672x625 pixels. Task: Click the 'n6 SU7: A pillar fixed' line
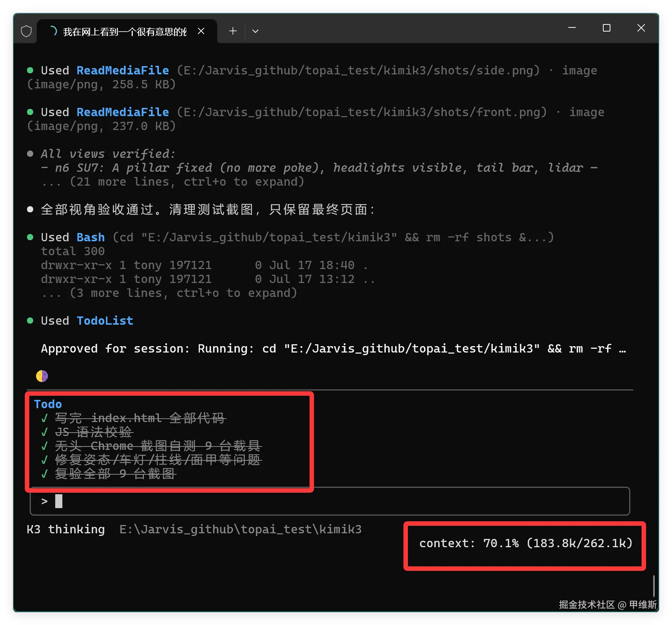(x=319, y=168)
